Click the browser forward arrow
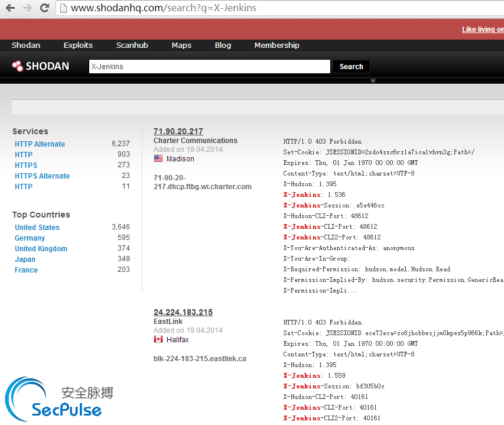Screen dimensions: 504x425 (28, 8)
